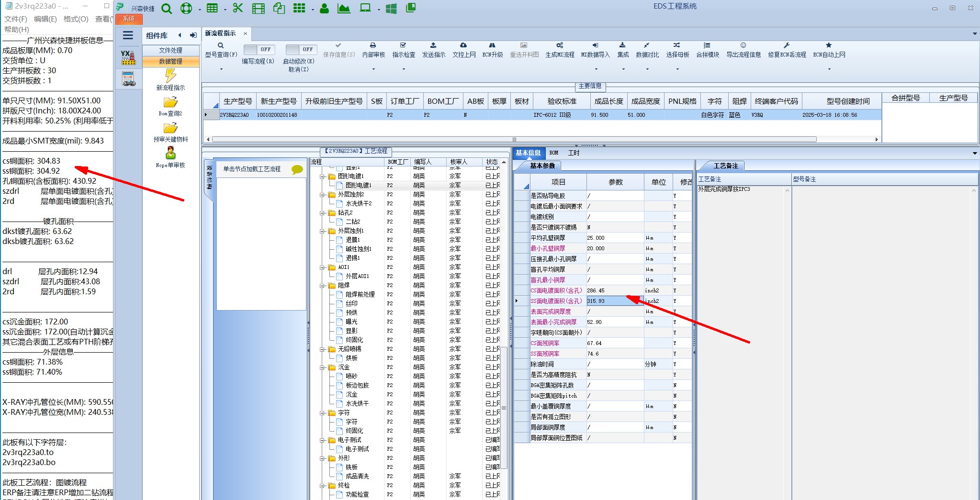Select the scissors cut icon
Image resolution: width=980 pixels, height=500 pixels.
(238, 8)
